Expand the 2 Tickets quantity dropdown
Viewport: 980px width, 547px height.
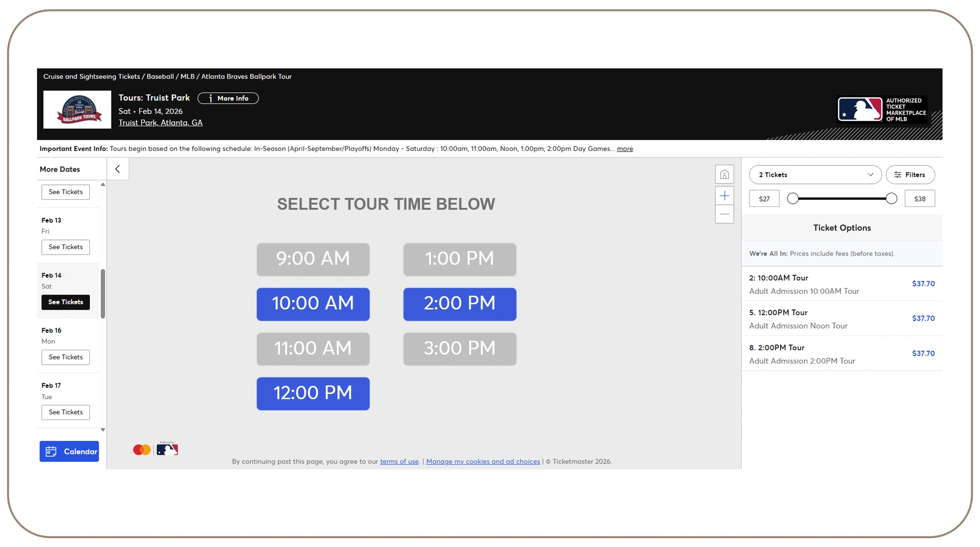[x=815, y=175]
